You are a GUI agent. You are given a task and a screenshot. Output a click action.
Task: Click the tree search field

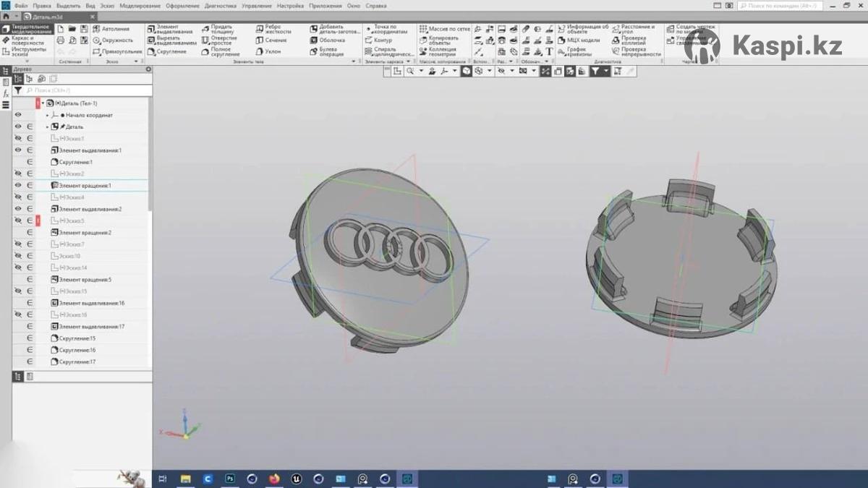click(87, 90)
